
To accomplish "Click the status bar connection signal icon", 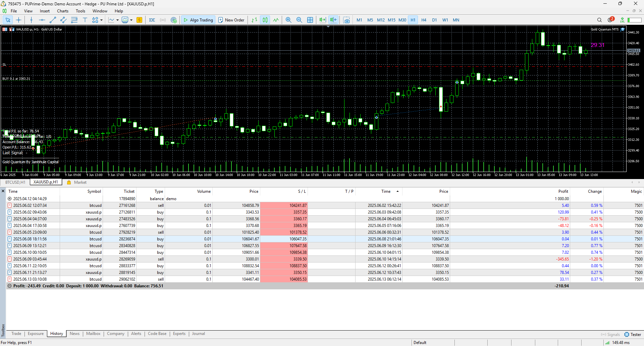I will 607,343.
